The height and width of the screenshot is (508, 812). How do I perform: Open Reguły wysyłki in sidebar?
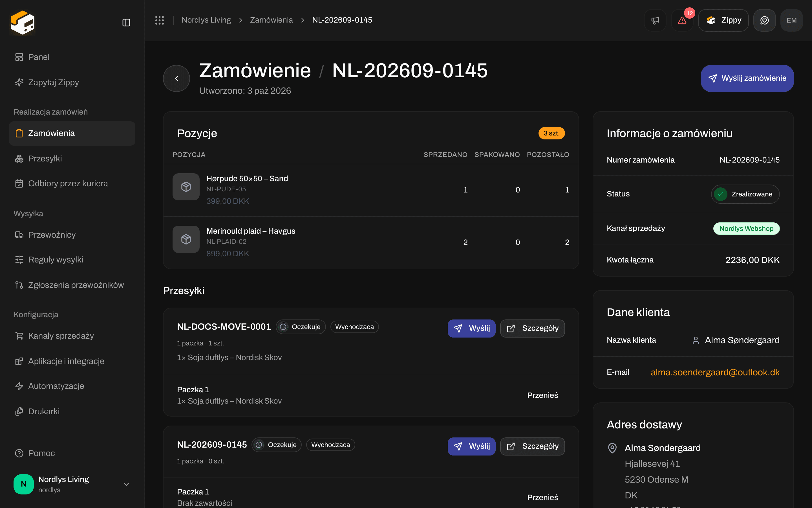tap(72, 260)
